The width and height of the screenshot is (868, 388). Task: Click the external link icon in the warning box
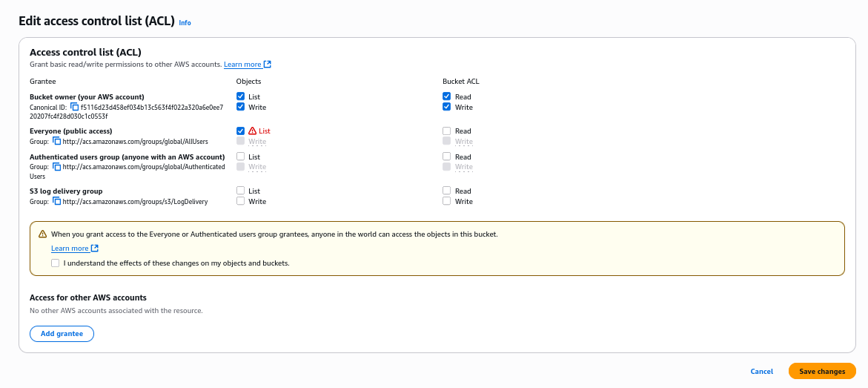coord(95,249)
